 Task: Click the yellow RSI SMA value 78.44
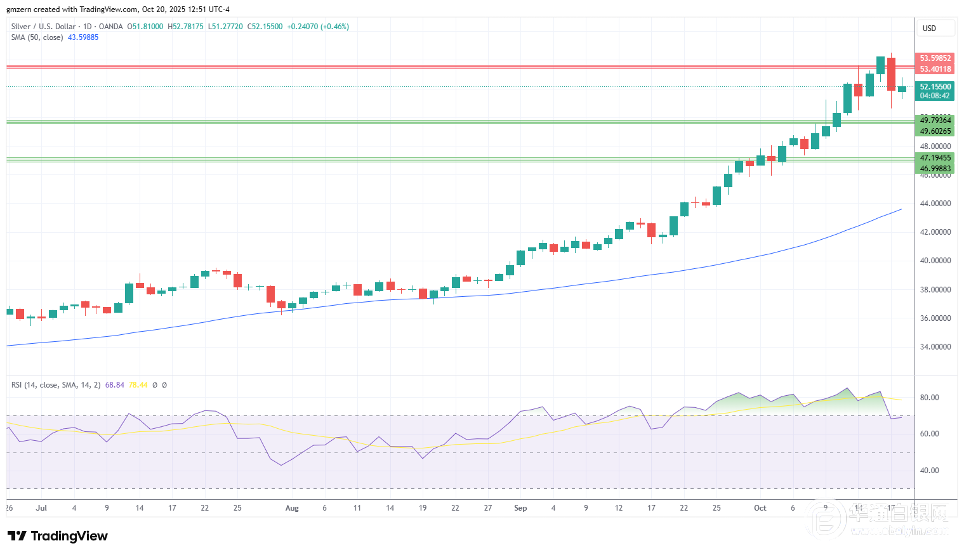146,384
